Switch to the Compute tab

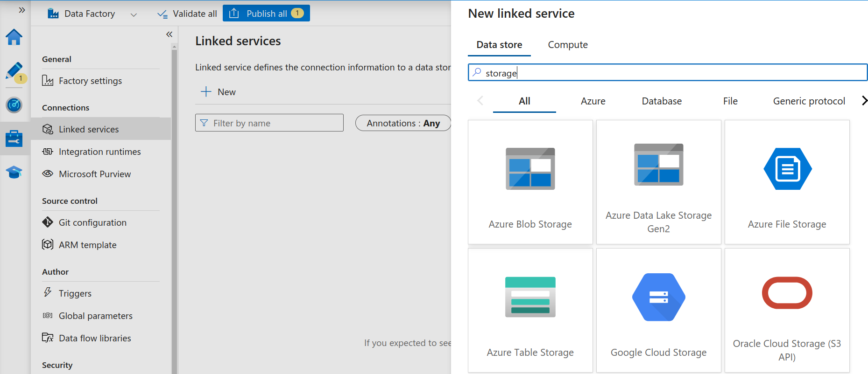(568, 45)
